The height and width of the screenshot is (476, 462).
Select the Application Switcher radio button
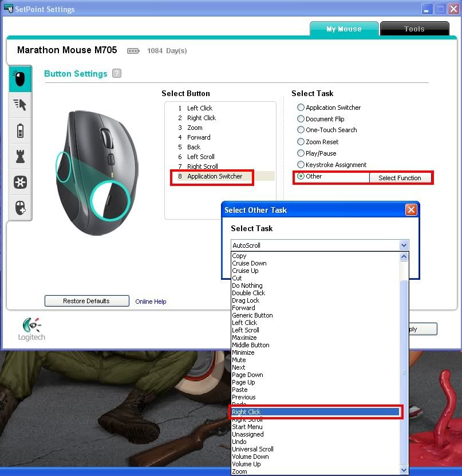coord(301,107)
